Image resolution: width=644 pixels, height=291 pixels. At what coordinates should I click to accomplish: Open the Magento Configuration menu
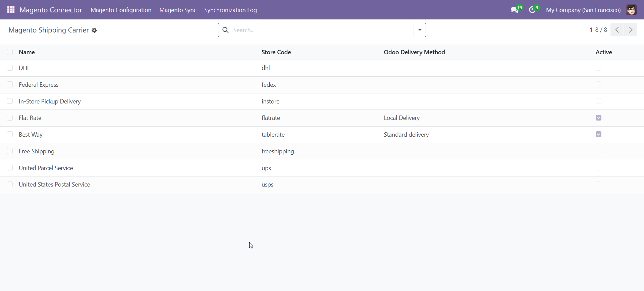pos(121,10)
